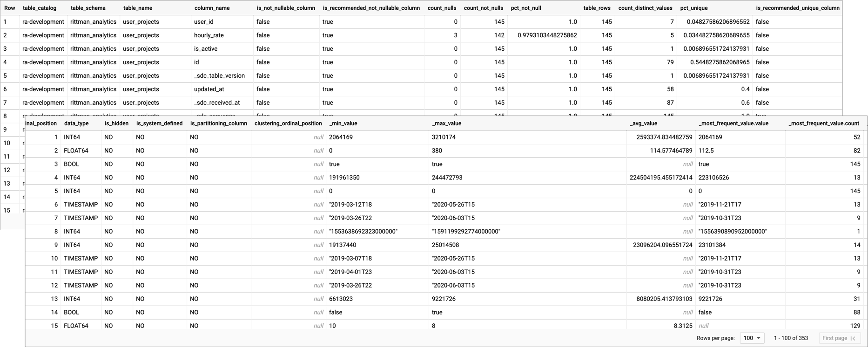The width and height of the screenshot is (868, 347).
Task: Click the _min_value column header
Action: tap(343, 123)
